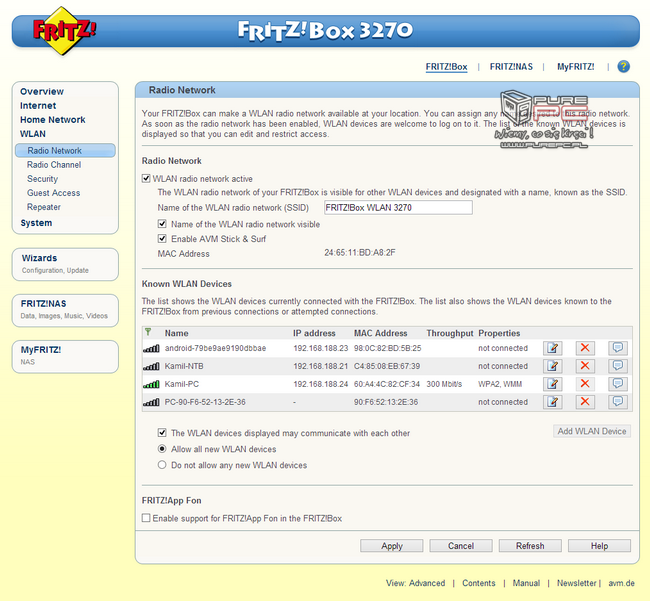Open the Home Network menu section
This screenshot has height=601, width=650.
point(53,120)
